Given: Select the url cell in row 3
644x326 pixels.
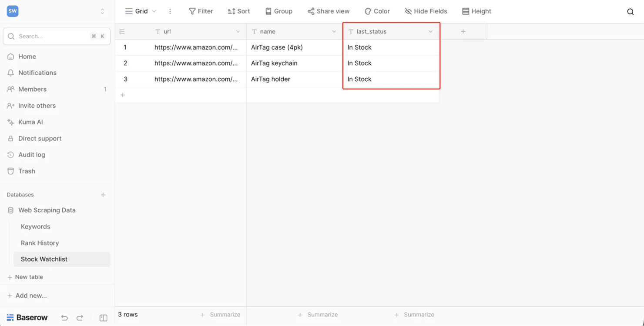Looking at the screenshot, I should point(198,79).
